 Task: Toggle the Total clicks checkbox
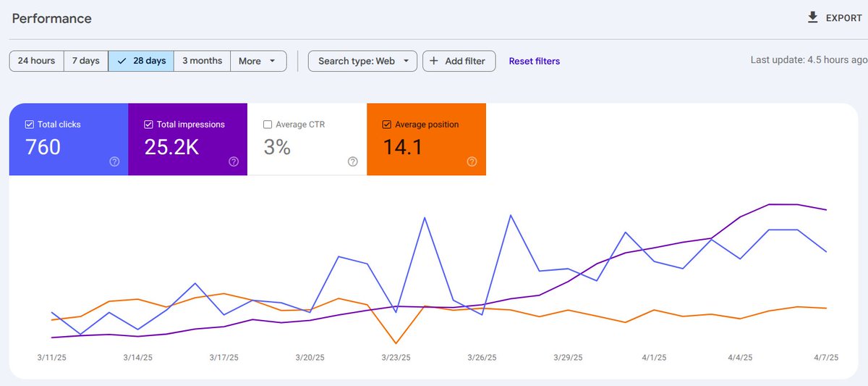coord(30,125)
